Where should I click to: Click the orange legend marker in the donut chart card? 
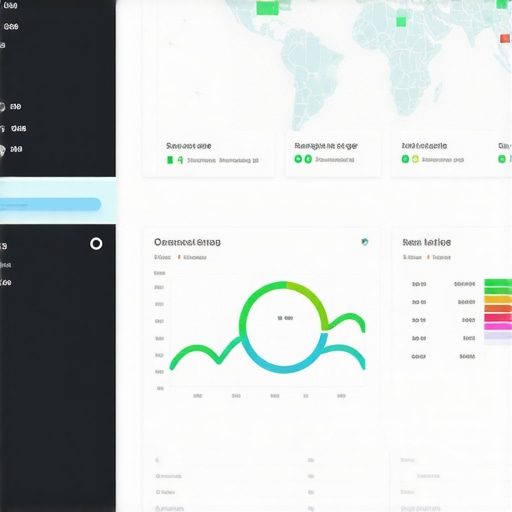click(x=179, y=257)
